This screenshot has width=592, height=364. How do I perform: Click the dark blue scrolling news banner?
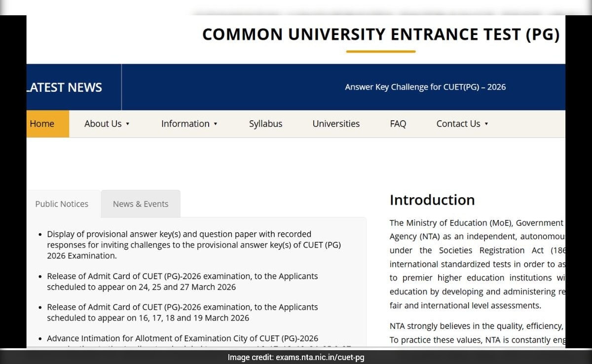[x=345, y=87]
